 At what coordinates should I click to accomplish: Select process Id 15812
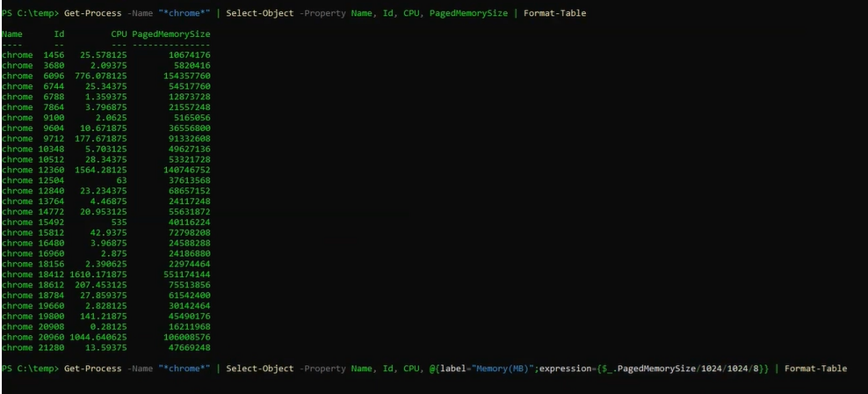click(52, 233)
